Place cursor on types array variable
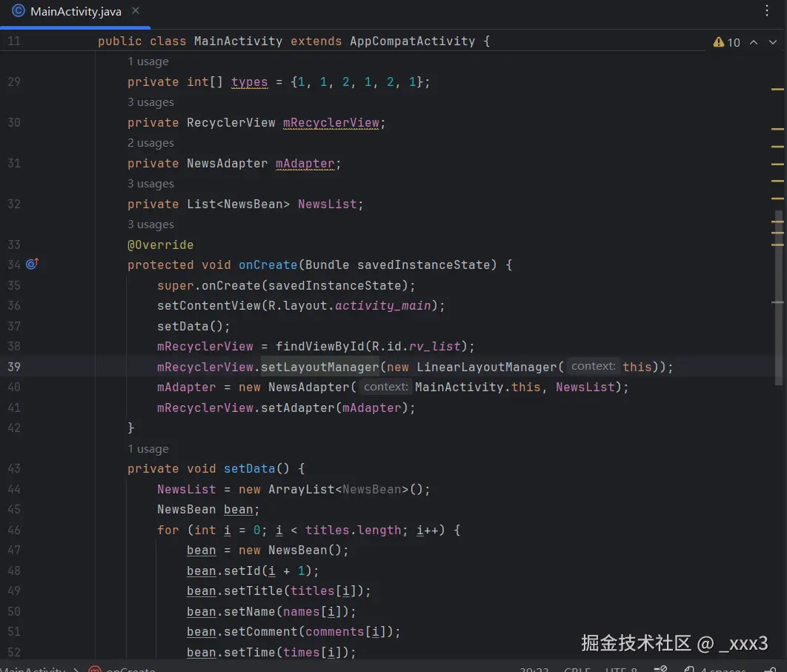The image size is (787, 672). [250, 81]
